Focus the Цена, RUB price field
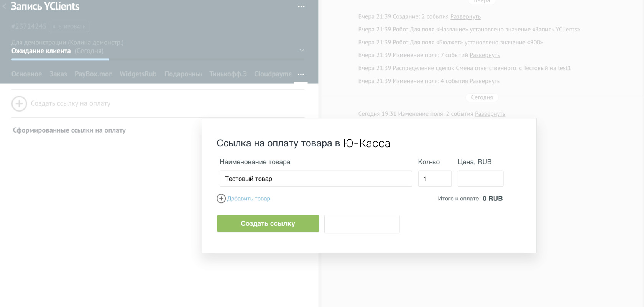Viewport: 644px width, 307px height. click(480, 179)
